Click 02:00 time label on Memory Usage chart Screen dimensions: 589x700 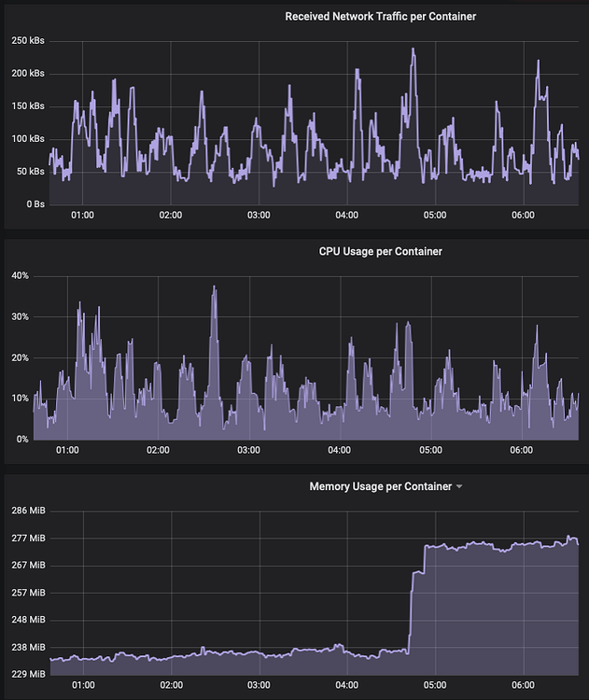coord(172,685)
